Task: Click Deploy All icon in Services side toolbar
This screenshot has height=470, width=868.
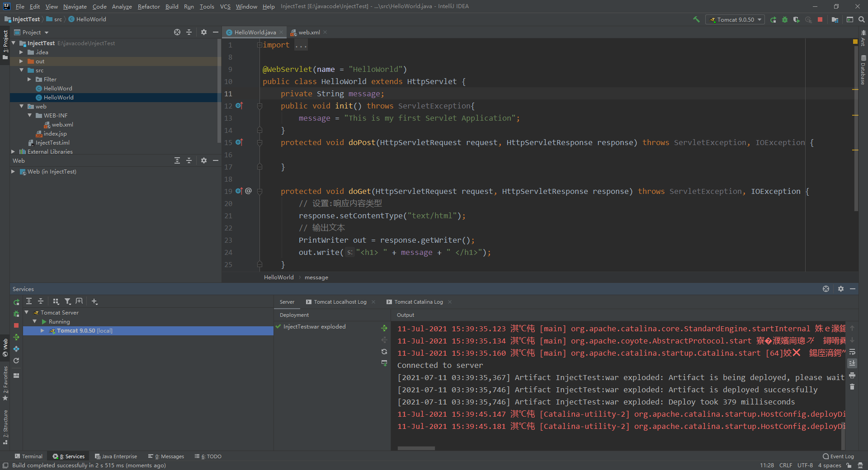Action: click(x=16, y=337)
